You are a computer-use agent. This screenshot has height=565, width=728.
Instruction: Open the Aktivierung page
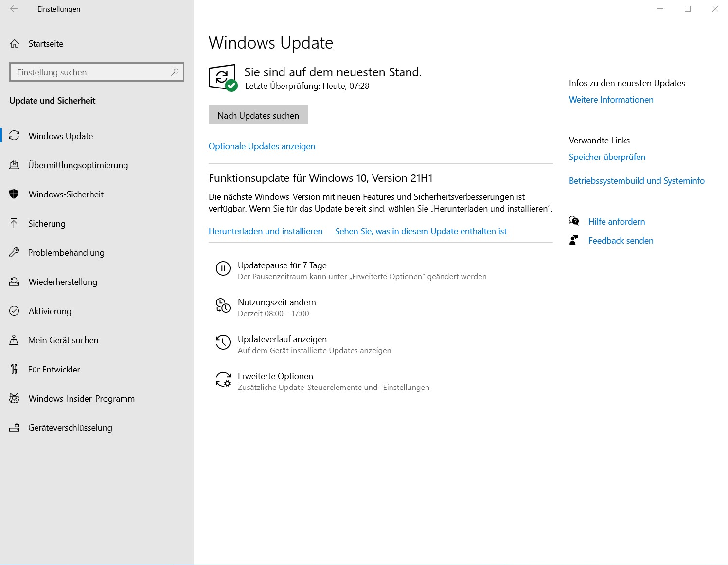97,311
